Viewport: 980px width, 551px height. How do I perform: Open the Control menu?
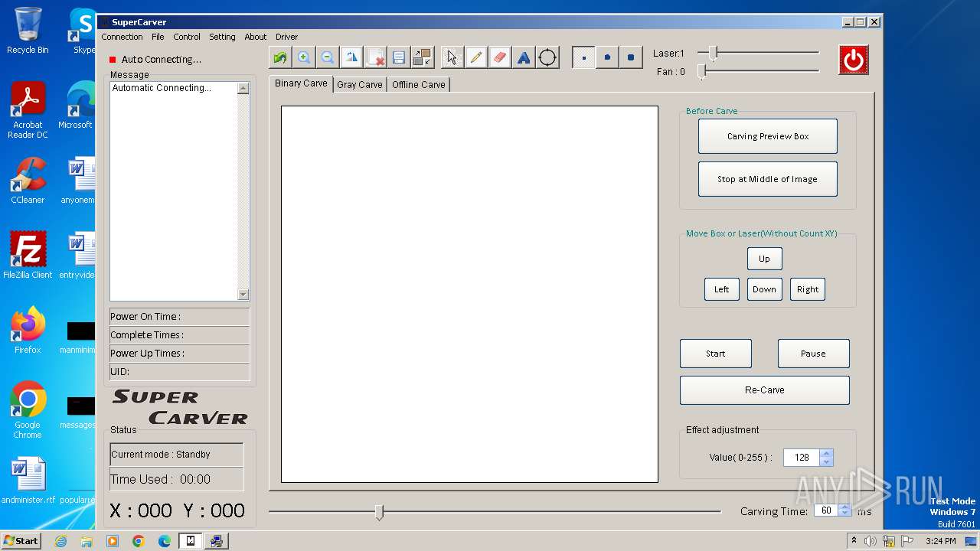(187, 37)
